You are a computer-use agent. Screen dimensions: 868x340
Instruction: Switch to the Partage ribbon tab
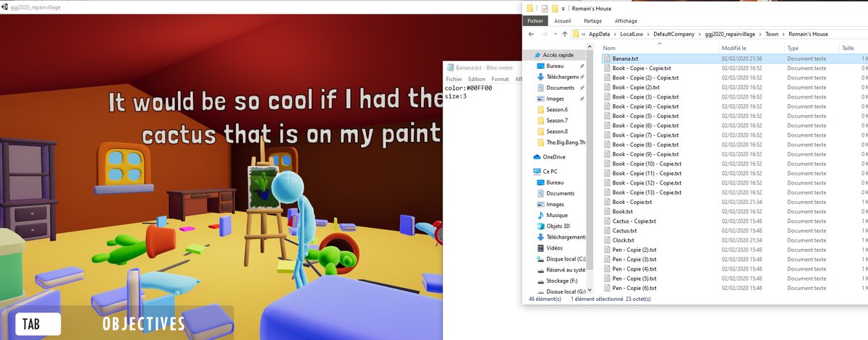pyautogui.click(x=592, y=21)
